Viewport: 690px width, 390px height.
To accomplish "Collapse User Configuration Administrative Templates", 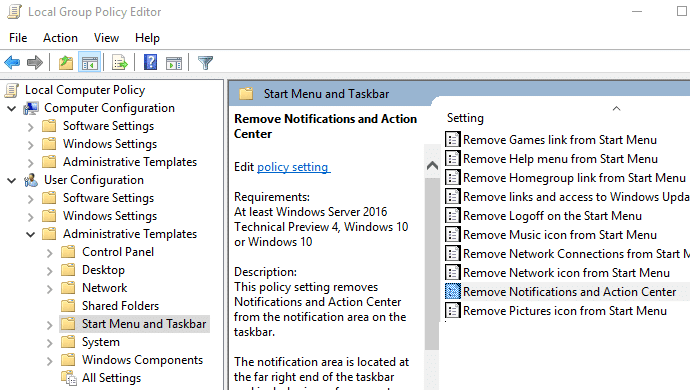I will coord(30,235).
